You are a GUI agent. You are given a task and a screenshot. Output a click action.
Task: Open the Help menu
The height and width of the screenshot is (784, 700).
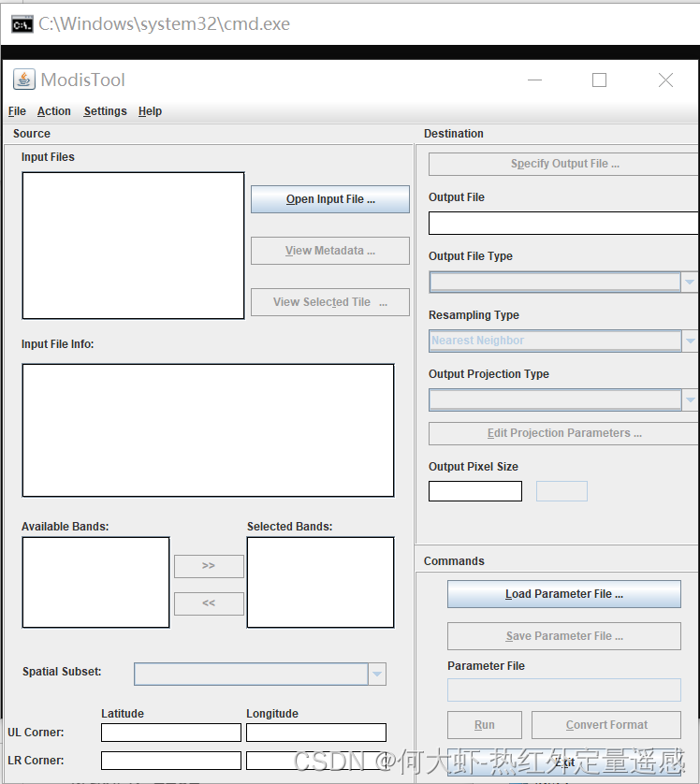[x=150, y=111]
